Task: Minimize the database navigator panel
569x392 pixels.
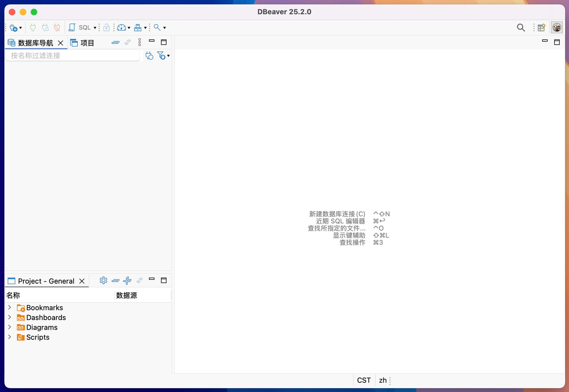Action: [152, 41]
